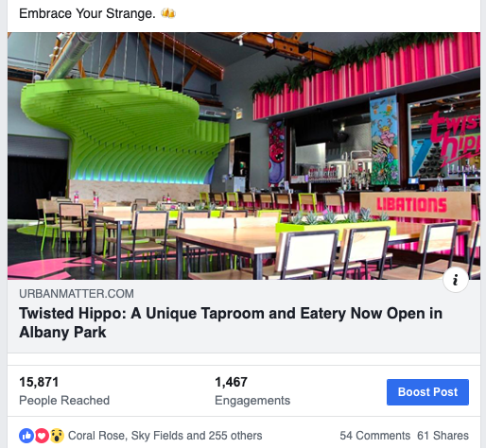Viewport: 486px width, 448px height.
Task: View 15,871 People Reached stats
Action: pyautogui.click(x=64, y=391)
